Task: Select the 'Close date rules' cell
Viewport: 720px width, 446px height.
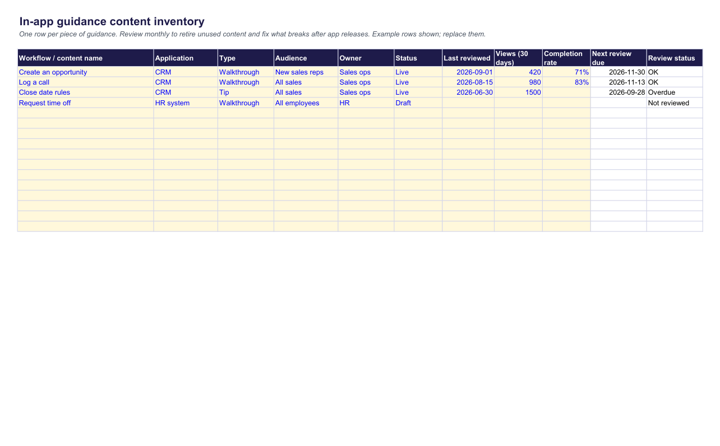Action: (85, 92)
